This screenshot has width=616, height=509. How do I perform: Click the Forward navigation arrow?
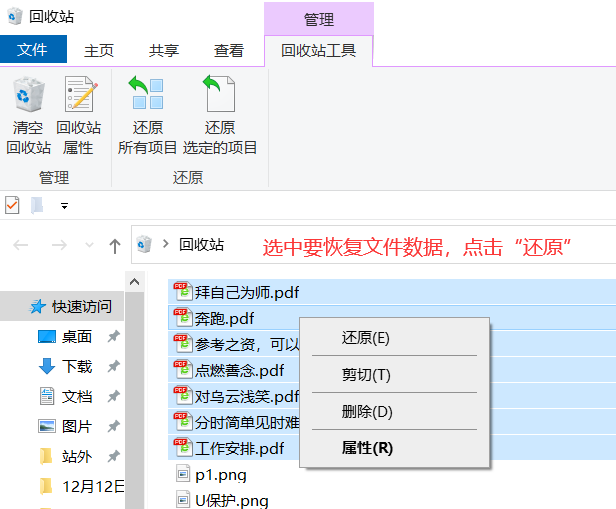point(59,245)
